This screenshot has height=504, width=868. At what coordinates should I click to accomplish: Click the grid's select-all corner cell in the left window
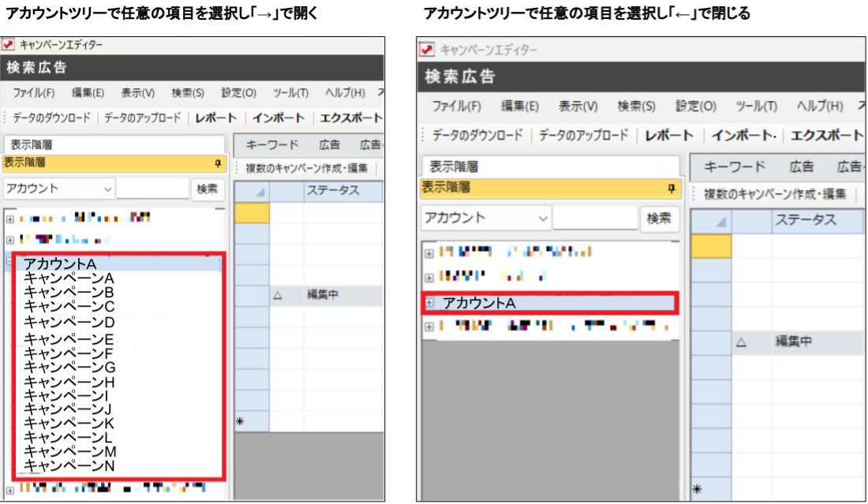pos(253,191)
